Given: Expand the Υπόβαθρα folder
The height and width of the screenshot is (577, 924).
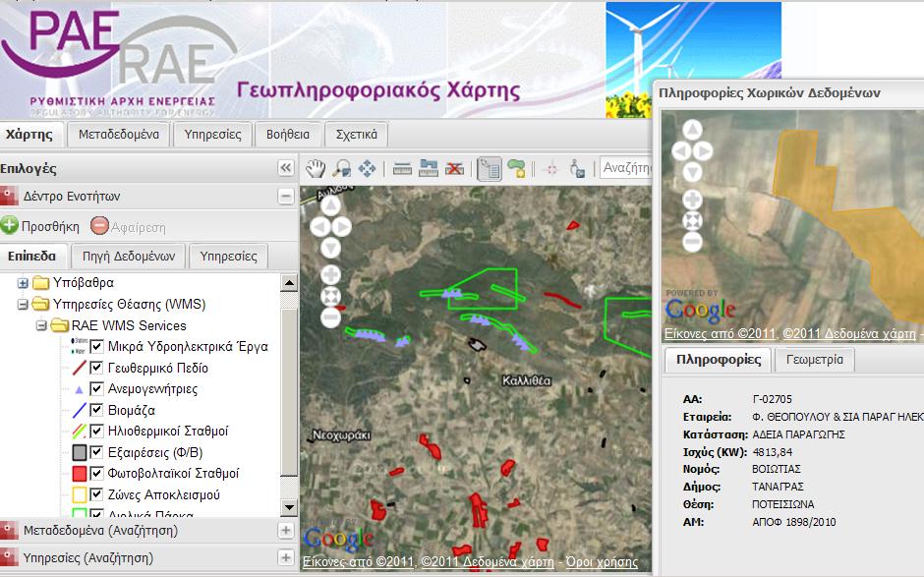Looking at the screenshot, I should coord(23,283).
